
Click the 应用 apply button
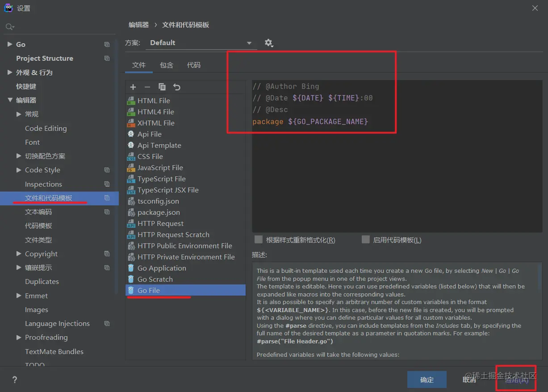tap(516, 379)
